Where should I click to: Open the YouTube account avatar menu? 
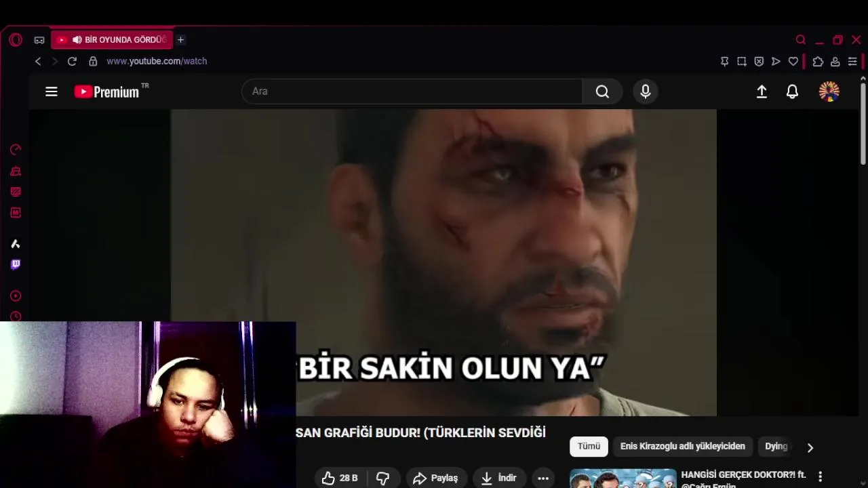829,91
